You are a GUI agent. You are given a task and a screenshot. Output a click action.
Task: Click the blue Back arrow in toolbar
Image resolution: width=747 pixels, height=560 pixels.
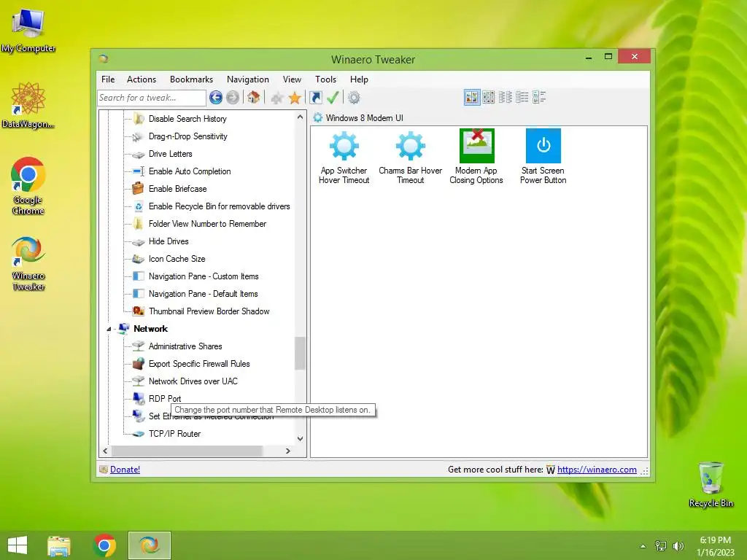[216, 98]
